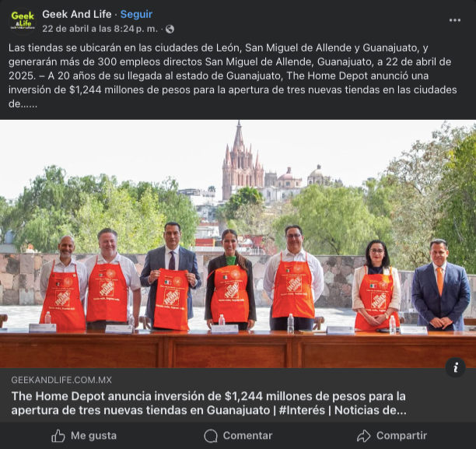Open the Geek And Life page name
The width and height of the screenshot is (476, 449).
[77, 14]
